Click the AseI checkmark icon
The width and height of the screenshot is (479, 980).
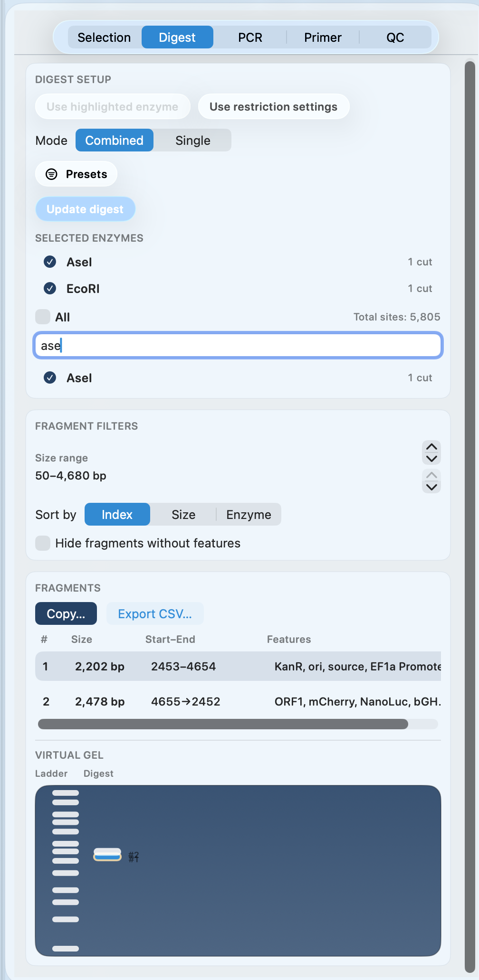49,262
